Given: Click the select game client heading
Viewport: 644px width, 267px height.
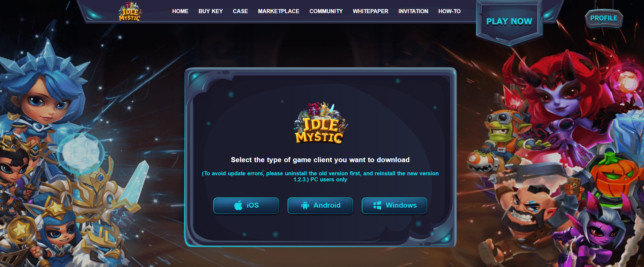Looking at the screenshot, I should point(320,160).
